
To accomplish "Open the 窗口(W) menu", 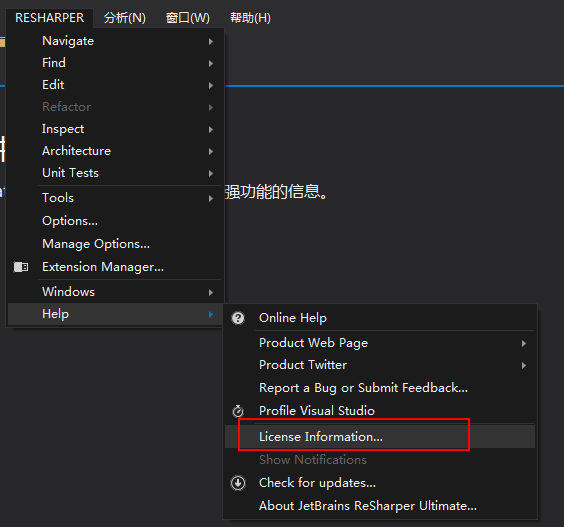I will tap(187, 18).
